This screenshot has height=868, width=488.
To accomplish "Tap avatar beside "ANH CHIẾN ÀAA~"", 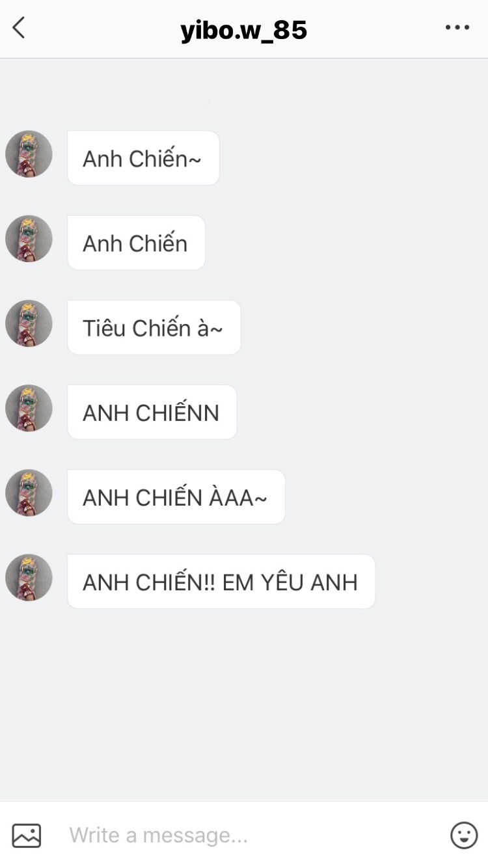I will [29, 493].
